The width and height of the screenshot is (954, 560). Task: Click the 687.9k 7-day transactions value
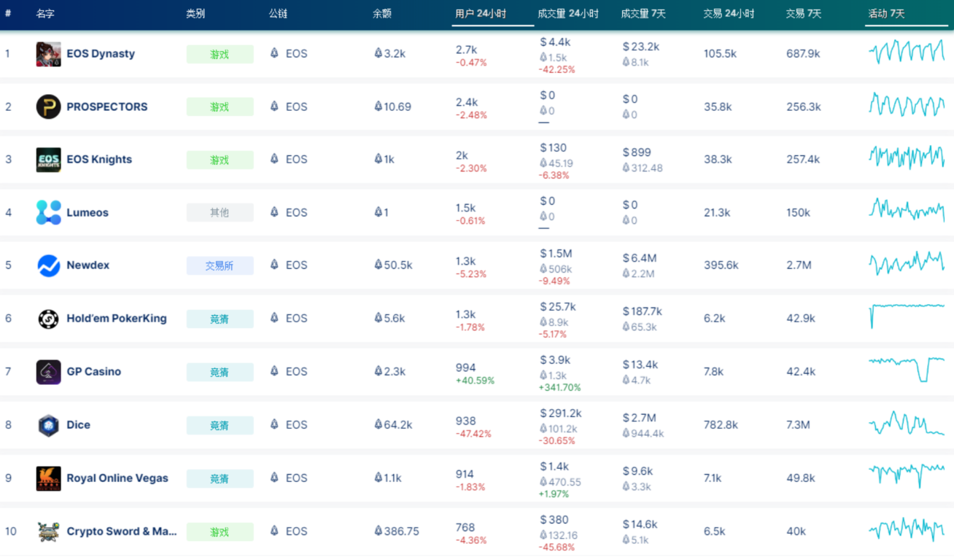tap(803, 54)
